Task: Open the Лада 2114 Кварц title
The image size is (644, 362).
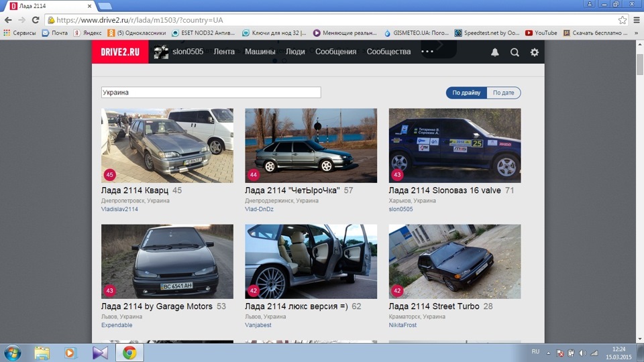Action: 135,190
